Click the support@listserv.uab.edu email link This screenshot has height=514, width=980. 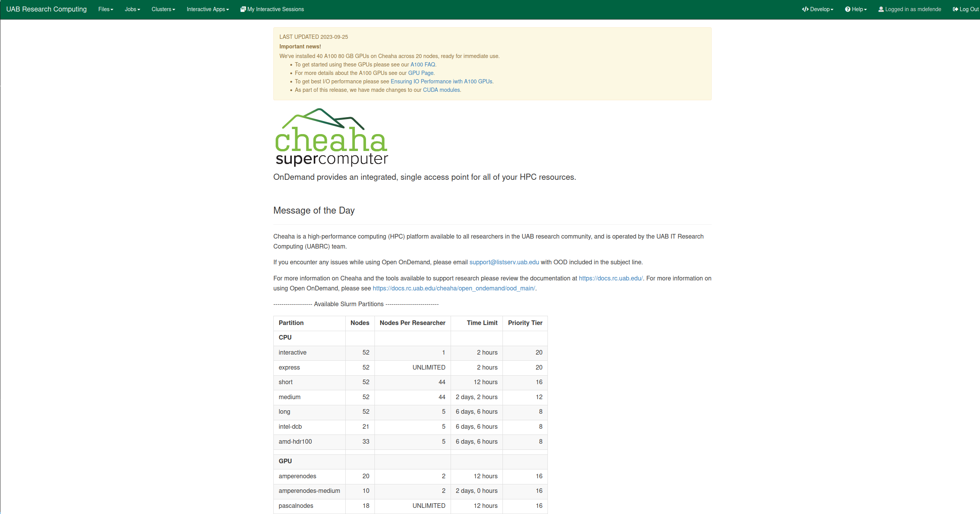point(504,262)
